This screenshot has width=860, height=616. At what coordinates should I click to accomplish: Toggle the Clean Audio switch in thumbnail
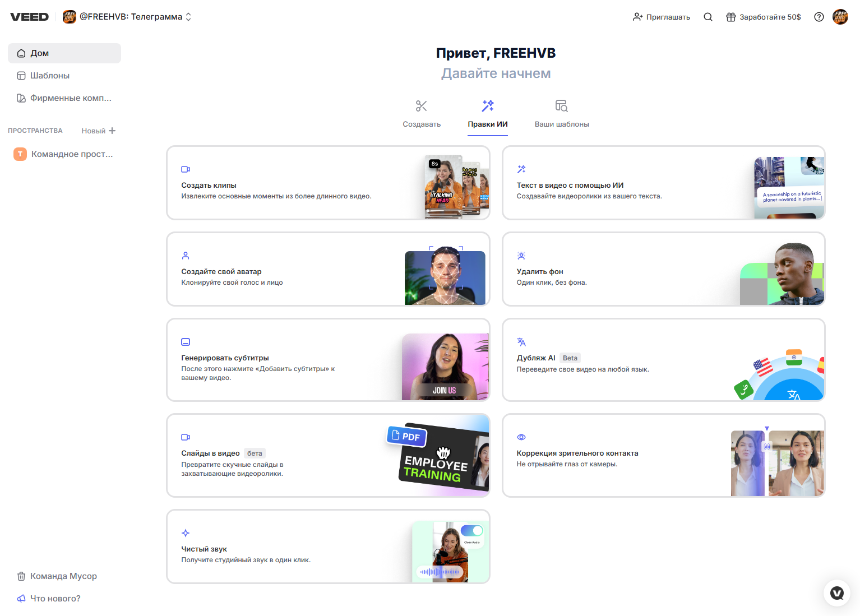[x=471, y=530]
